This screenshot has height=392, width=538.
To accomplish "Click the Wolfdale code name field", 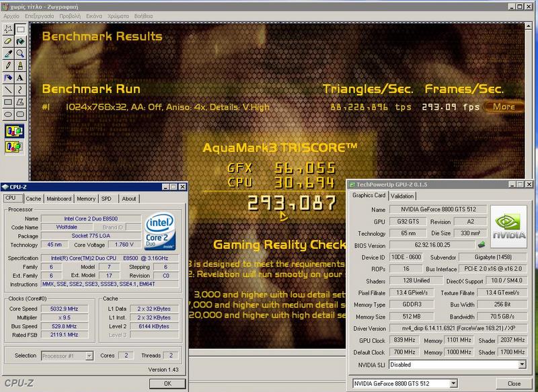I will [x=67, y=227].
